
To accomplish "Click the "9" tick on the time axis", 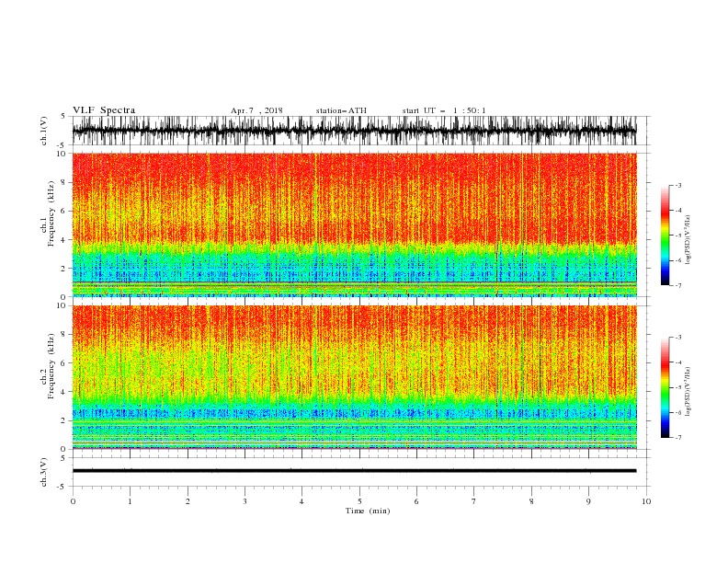I will (588, 501).
